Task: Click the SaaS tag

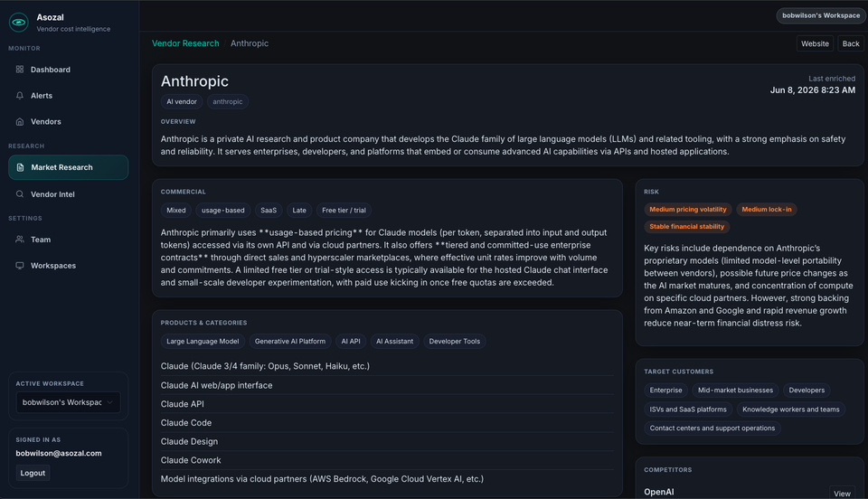Action: click(x=269, y=211)
